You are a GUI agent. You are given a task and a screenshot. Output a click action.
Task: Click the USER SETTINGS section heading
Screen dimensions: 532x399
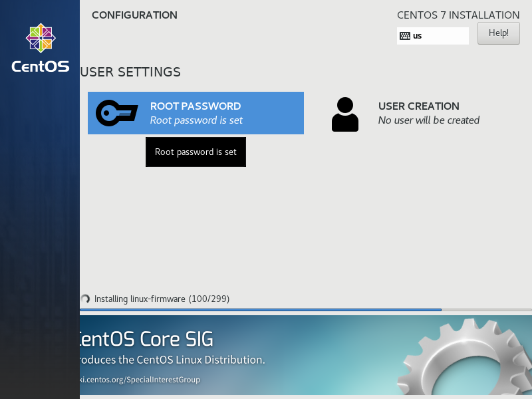[x=130, y=72]
